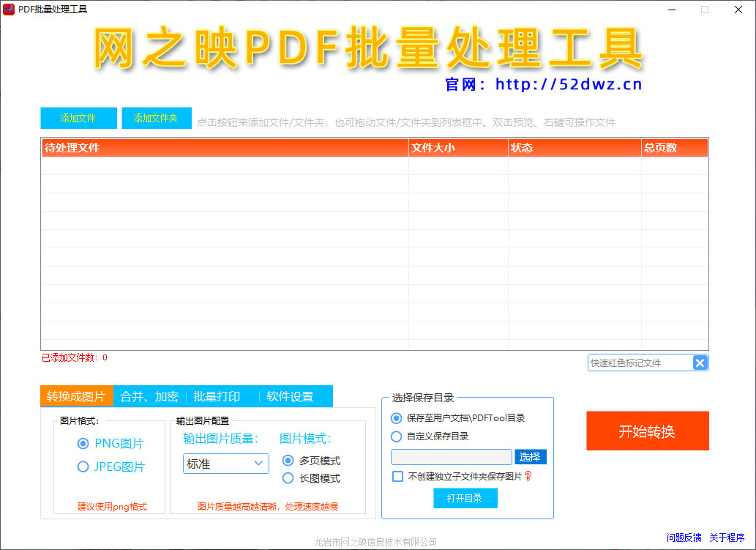756x550 pixels.
Task: Click 添加文件夹 button
Action: coord(156,118)
